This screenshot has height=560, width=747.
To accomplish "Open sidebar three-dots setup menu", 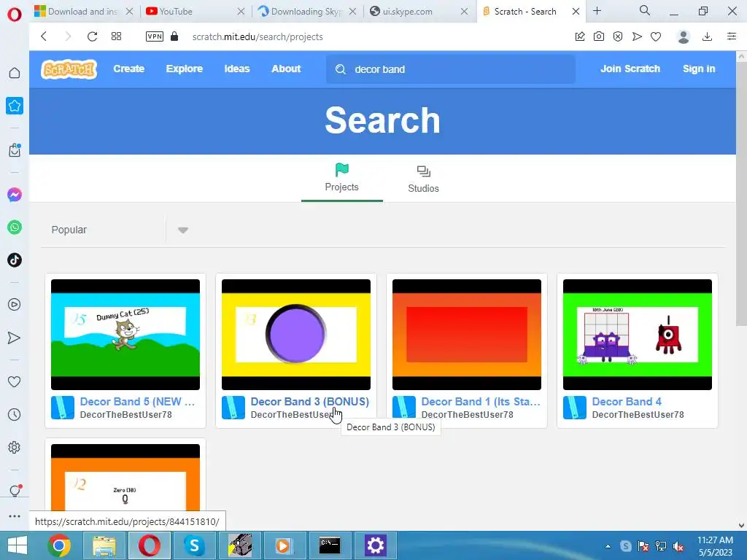I will pos(15,516).
